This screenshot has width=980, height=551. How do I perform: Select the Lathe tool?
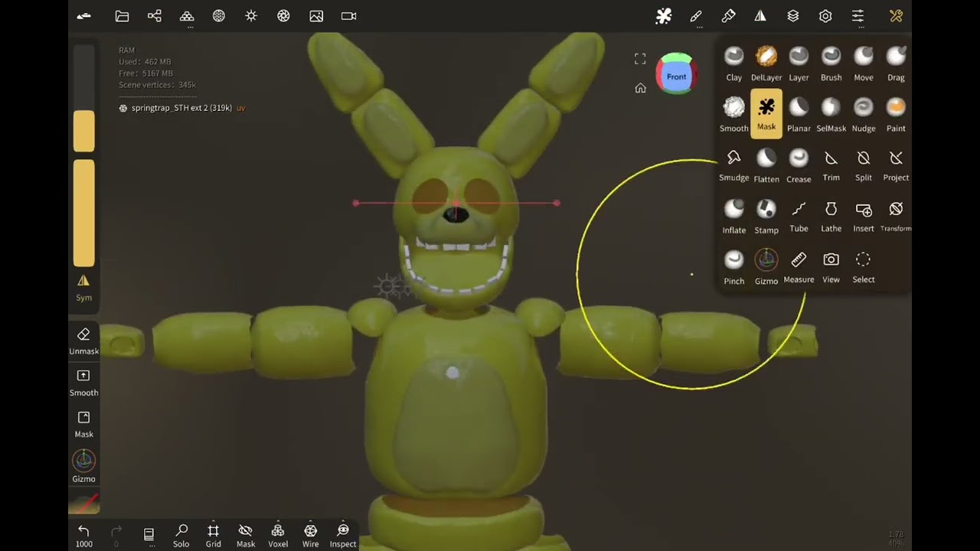pyautogui.click(x=831, y=217)
